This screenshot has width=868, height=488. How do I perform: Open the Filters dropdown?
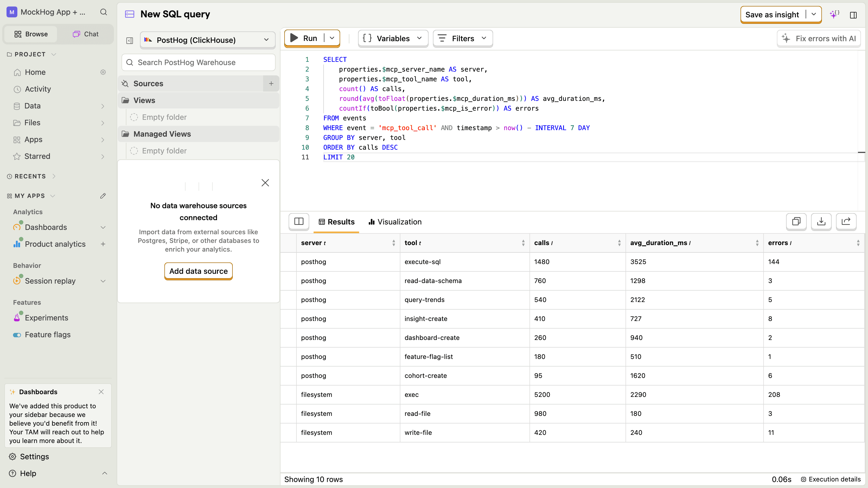pos(463,38)
